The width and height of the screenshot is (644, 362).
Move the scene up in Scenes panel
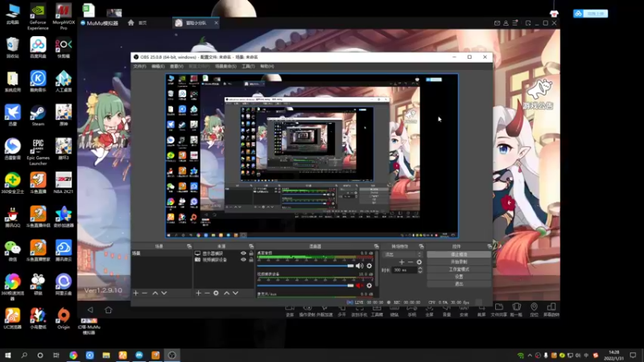click(x=155, y=293)
